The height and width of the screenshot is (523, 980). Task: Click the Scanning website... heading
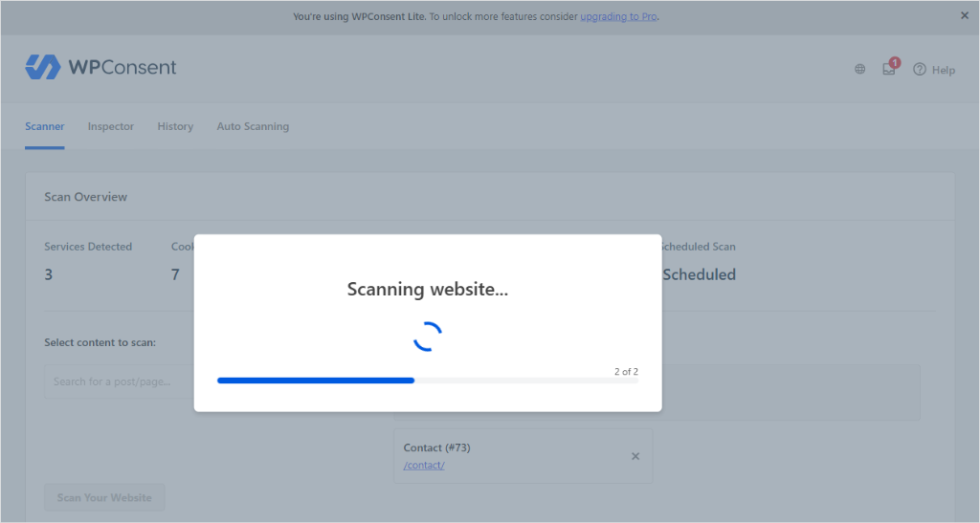[428, 290]
